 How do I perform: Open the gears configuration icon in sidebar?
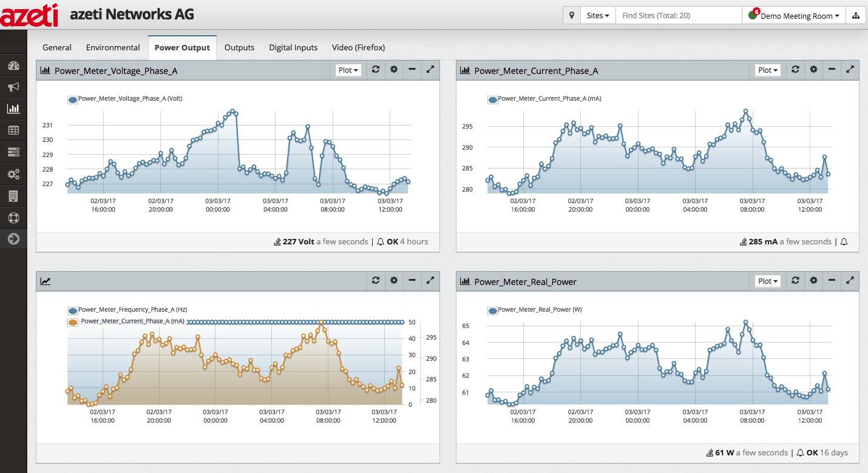click(x=13, y=174)
